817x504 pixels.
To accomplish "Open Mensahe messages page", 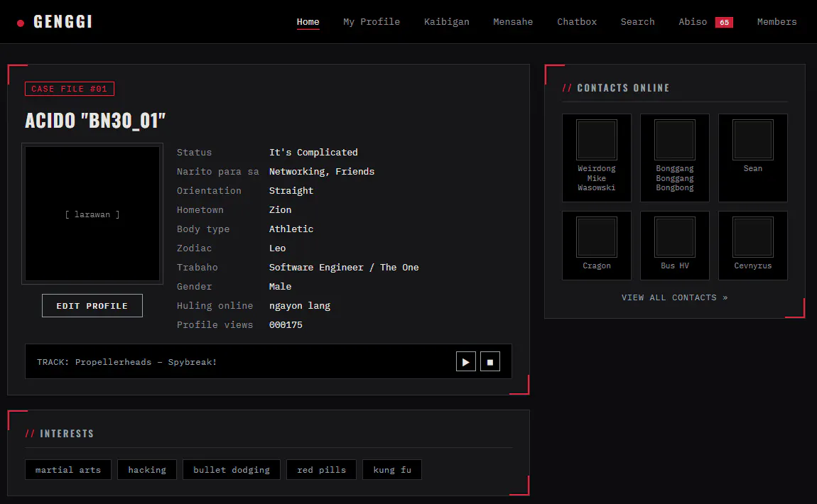I will tap(513, 22).
